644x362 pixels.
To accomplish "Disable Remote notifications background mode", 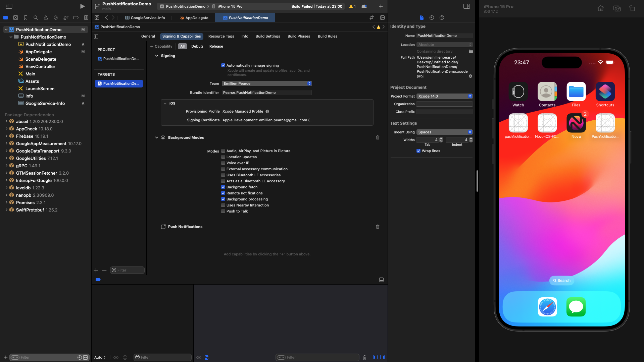I will click(223, 193).
